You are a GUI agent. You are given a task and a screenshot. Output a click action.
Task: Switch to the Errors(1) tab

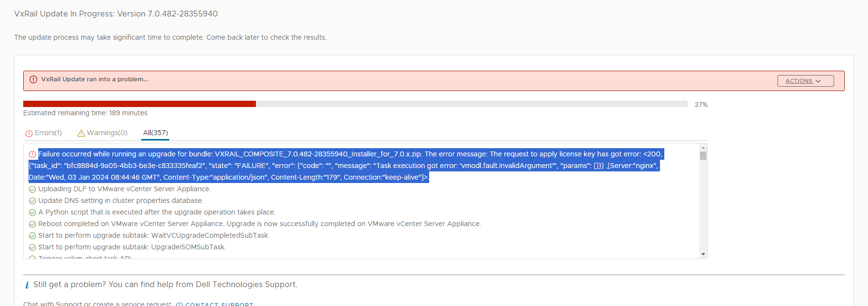pos(44,133)
